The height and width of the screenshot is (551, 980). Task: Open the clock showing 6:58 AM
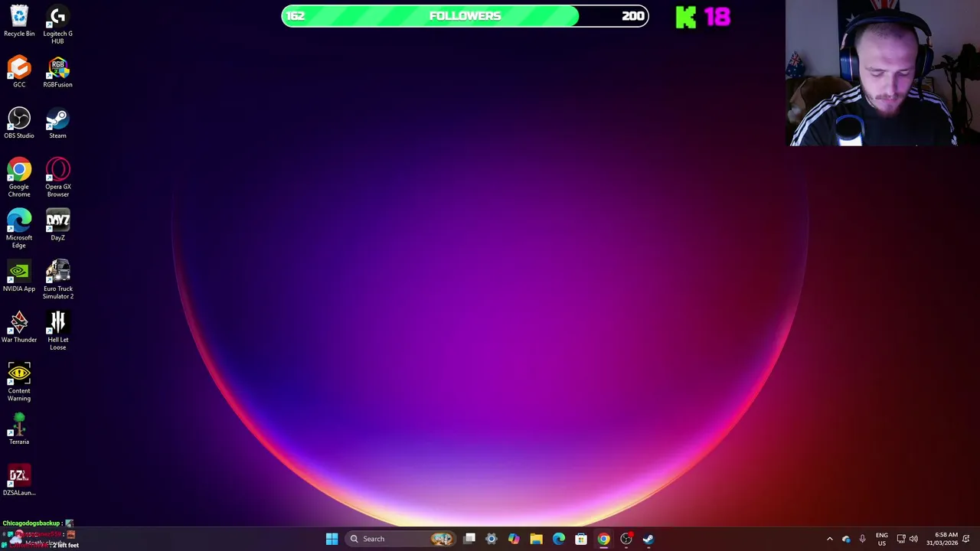(x=942, y=539)
